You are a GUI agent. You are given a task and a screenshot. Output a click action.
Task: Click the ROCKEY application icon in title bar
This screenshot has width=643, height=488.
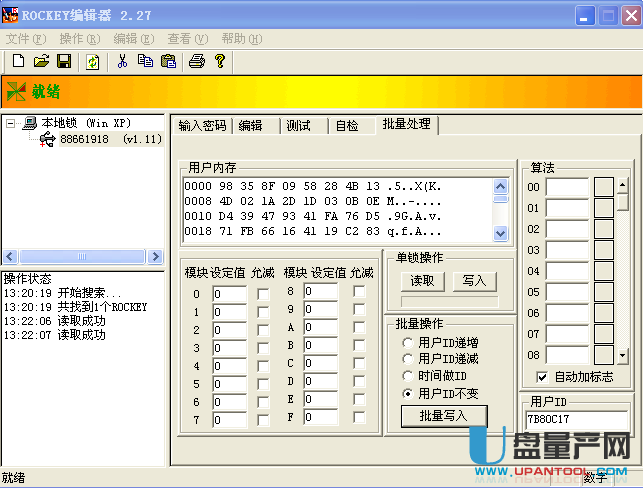click(x=10, y=15)
